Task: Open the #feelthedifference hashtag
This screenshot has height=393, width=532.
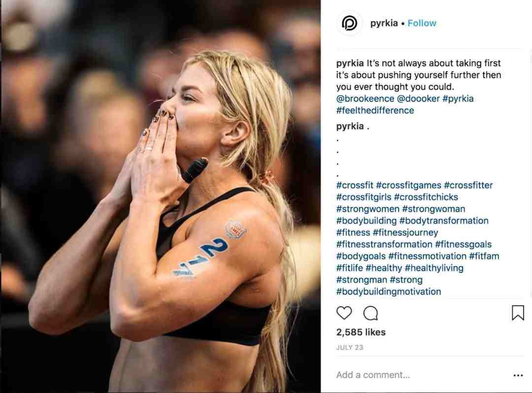Action: coord(375,110)
